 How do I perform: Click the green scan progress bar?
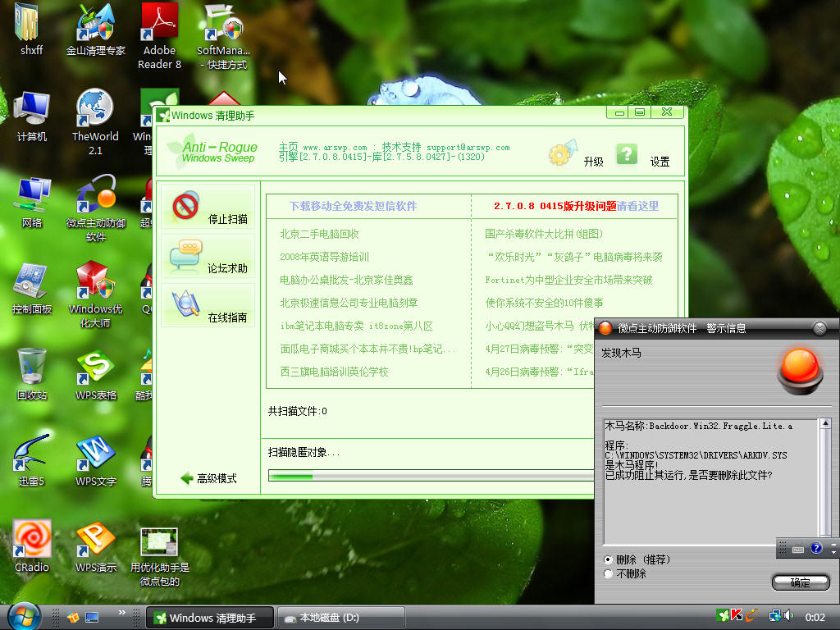(431, 477)
